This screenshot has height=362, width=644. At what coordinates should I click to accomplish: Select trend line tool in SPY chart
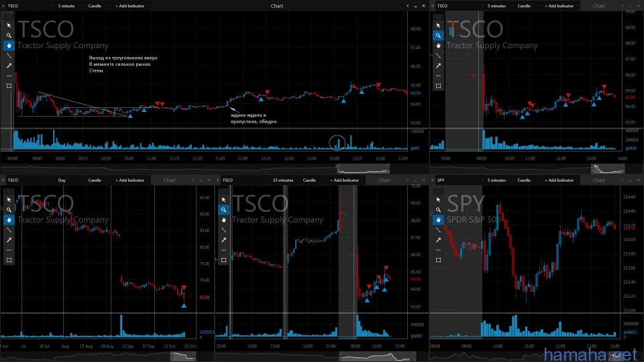(x=438, y=230)
